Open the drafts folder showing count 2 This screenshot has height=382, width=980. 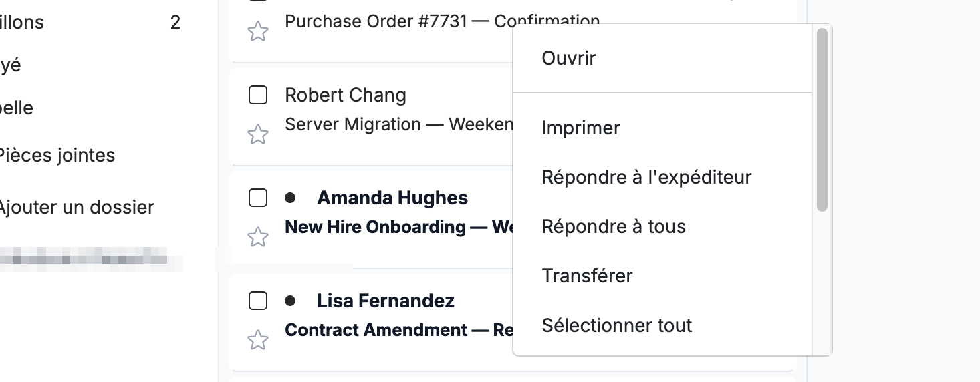point(90,23)
